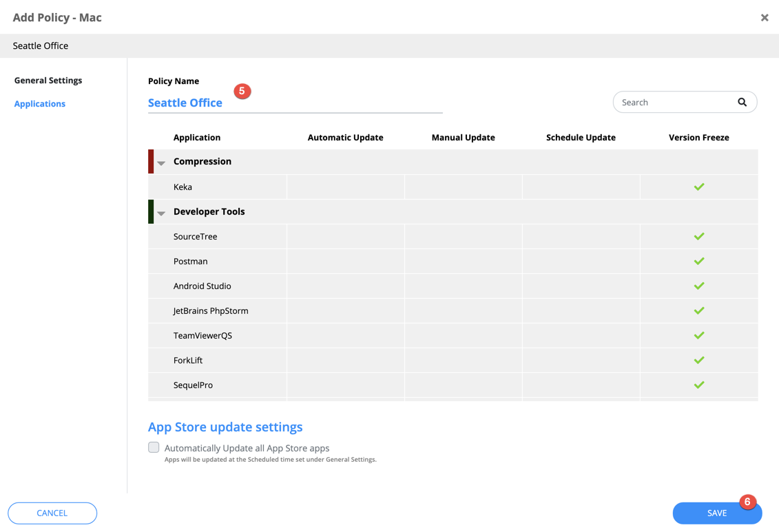The width and height of the screenshot is (779, 532).
Task: Click the Developer Tools group label
Action: pos(209,211)
